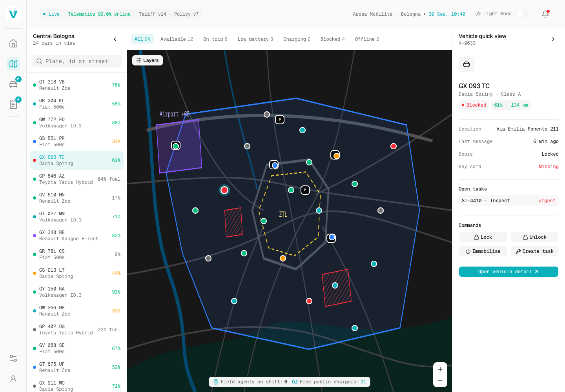Select vehicle GS 913 LT in list
The height and width of the screenshot is (392, 565).
(x=77, y=273)
